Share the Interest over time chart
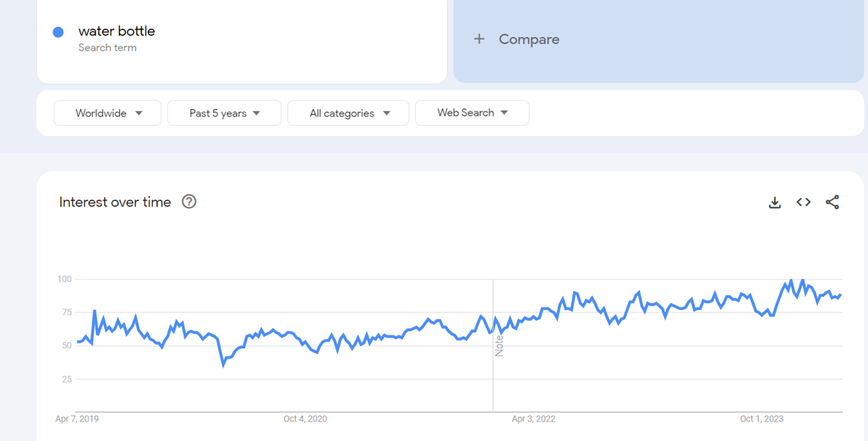868x441 pixels. (833, 202)
